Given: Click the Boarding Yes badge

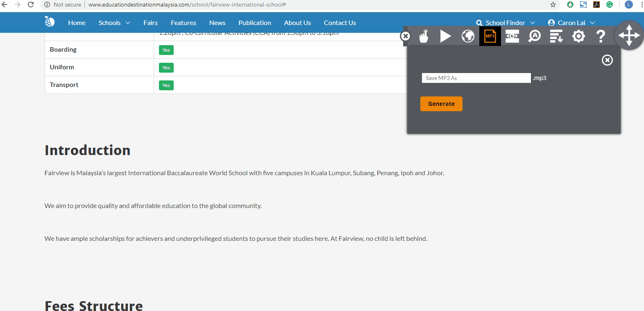Looking at the screenshot, I should [x=166, y=50].
